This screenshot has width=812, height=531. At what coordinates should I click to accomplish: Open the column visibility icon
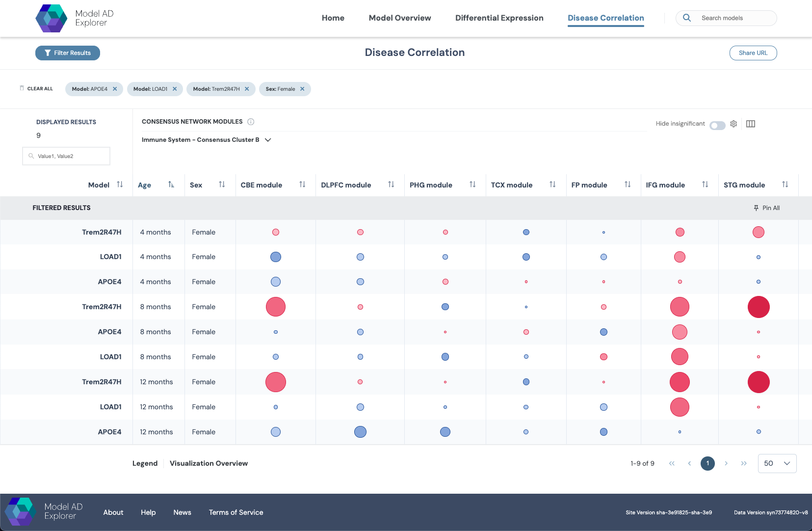751,124
